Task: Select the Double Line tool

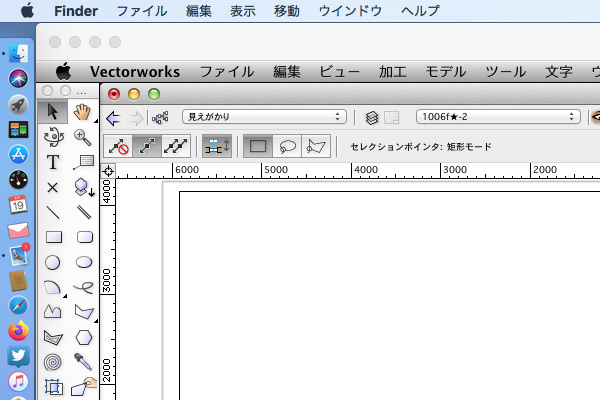Action: [x=84, y=212]
